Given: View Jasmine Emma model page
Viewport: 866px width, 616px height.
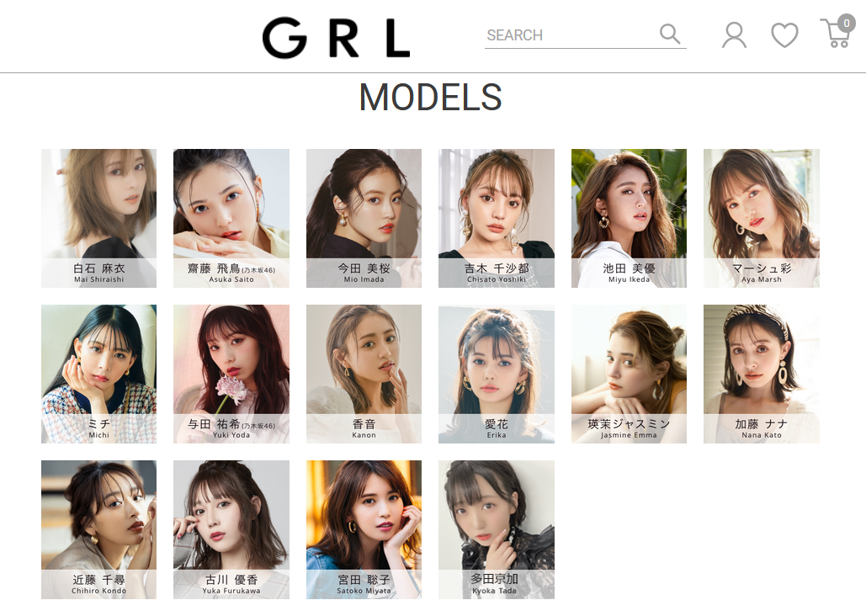Looking at the screenshot, I should coord(629,374).
